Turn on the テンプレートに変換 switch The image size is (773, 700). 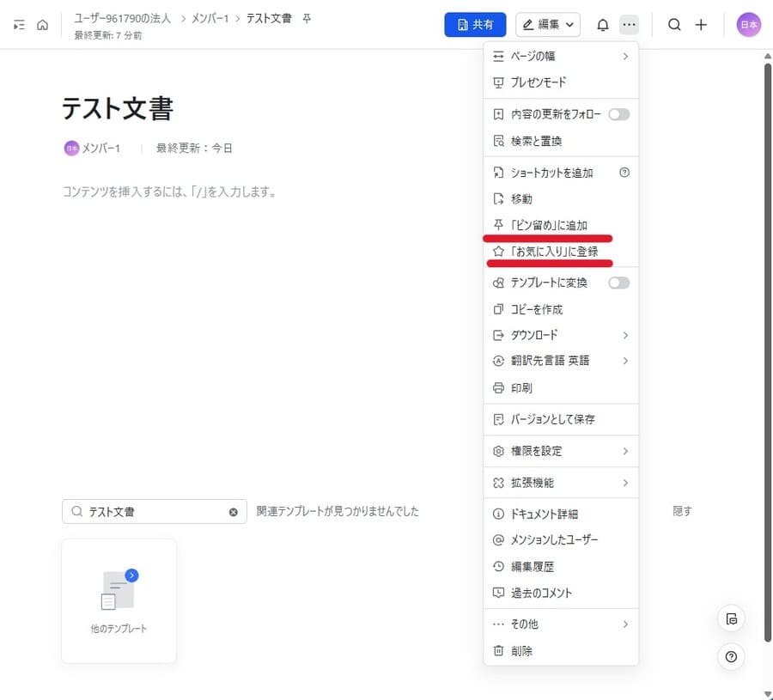(618, 282)
